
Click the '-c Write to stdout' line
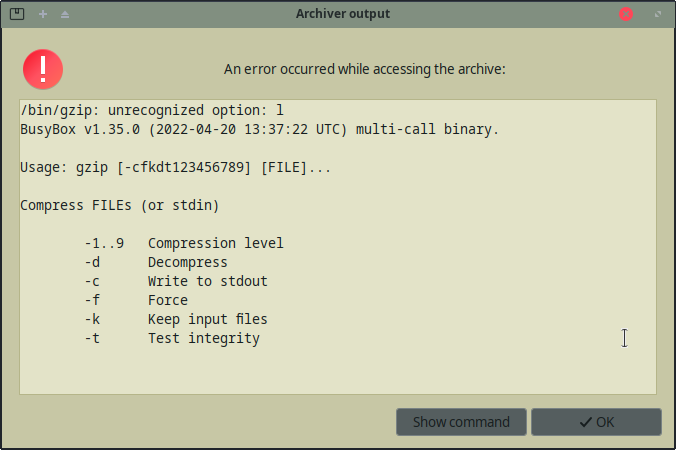[176, 281]
